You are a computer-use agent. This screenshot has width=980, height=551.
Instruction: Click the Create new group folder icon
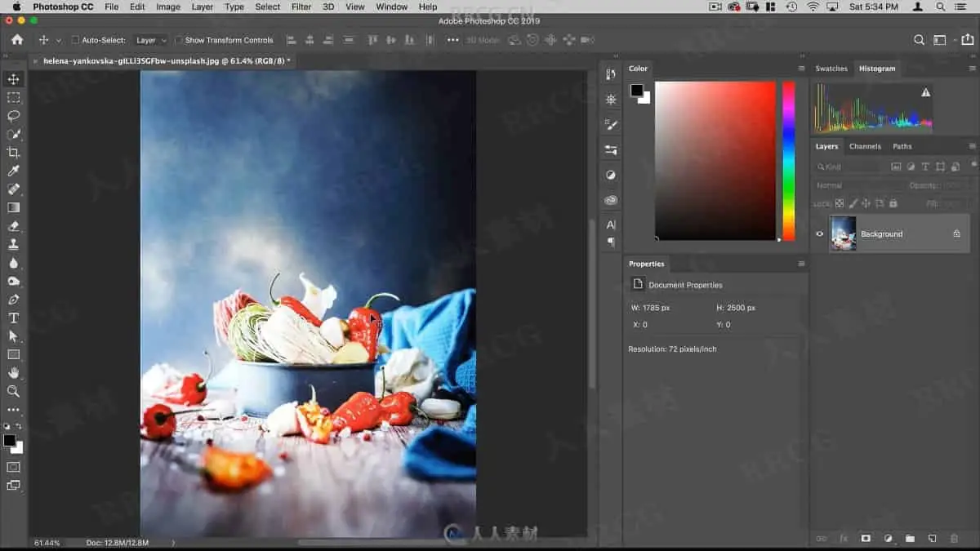[x=910, y=539]
